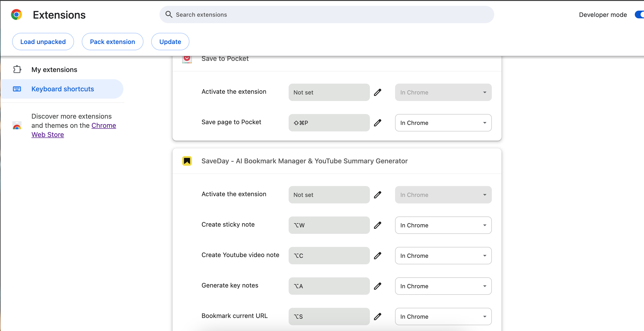Click the SaveDay yellow bookmark icon
644x331 pixels.
tap(187, 161)
